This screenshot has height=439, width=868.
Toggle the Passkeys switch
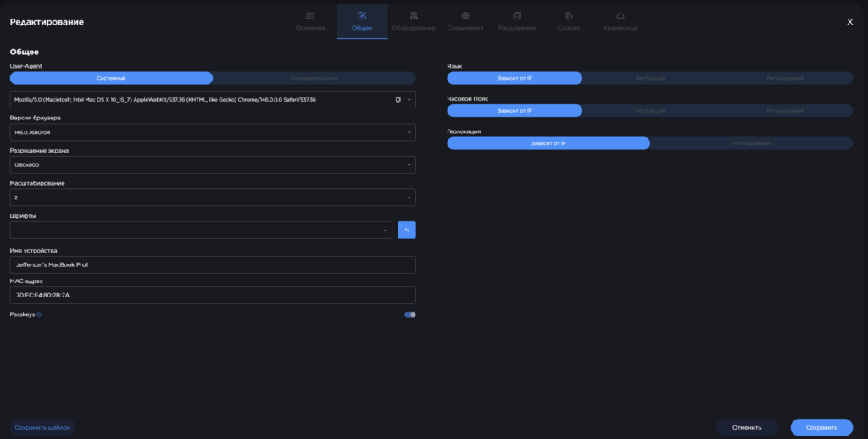tap(410, 314)
